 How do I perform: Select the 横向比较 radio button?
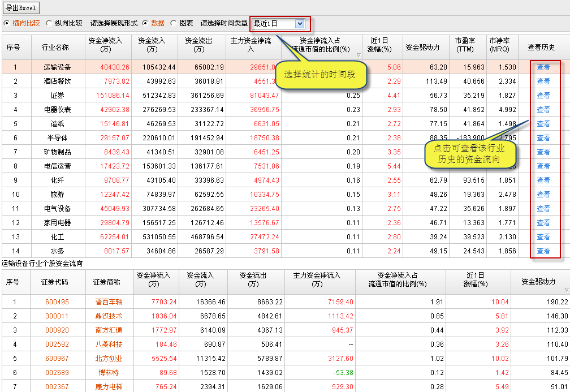point(6,23)
